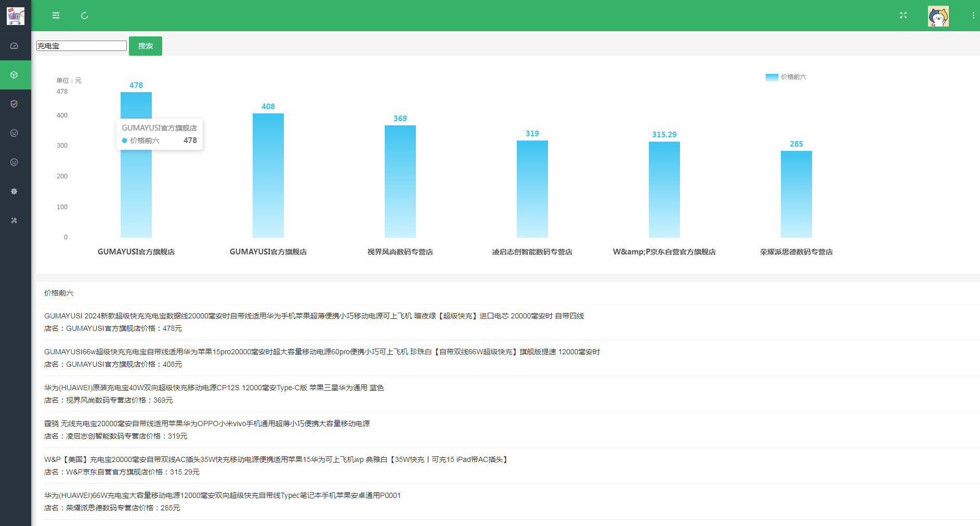Click the 视界风尚数码专营店 axis label
Viewport: 980px width, 526px height.
click(400, 252)
